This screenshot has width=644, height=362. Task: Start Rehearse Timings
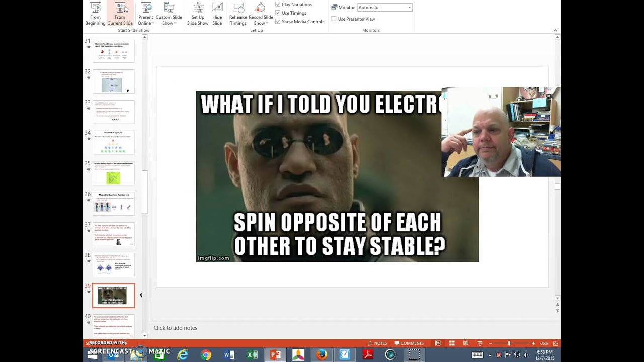click(238, 14)
